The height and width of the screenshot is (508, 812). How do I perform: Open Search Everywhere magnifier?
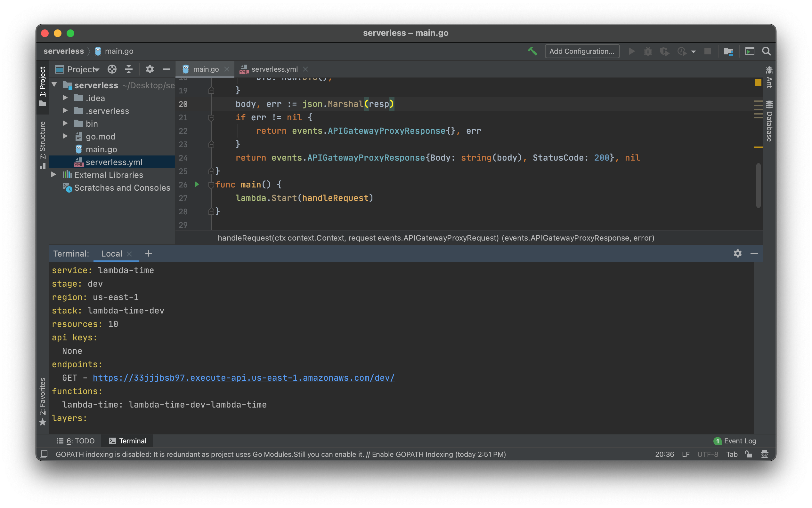[x=766, y=51]
